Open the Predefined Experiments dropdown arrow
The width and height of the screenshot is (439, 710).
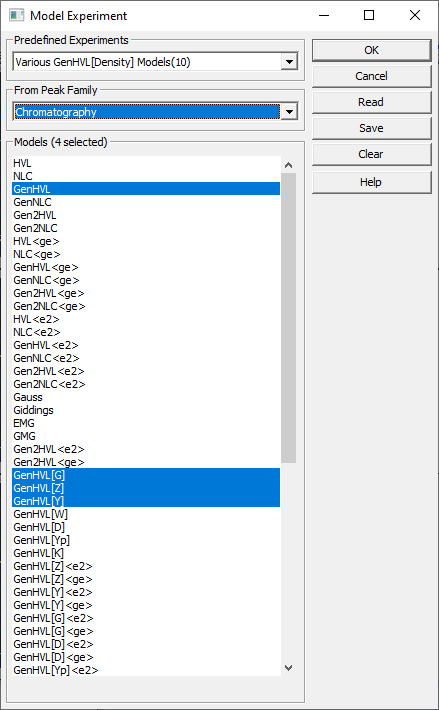(x=289, y=62)
